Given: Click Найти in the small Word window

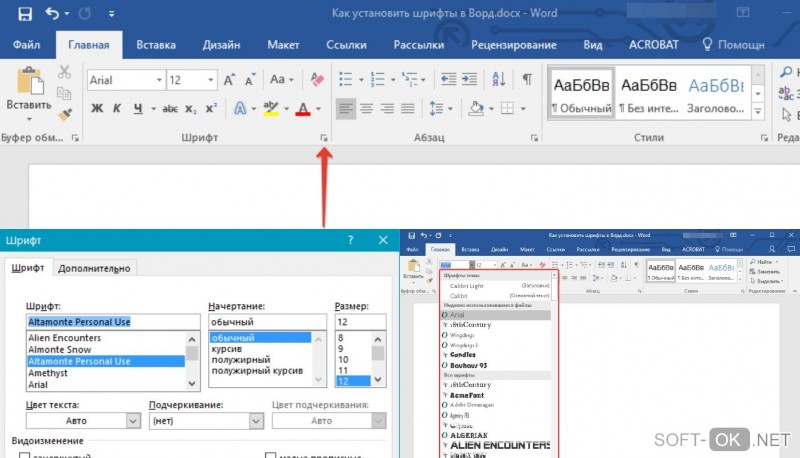Looking at the screenshot, I should tap(764, 262).
